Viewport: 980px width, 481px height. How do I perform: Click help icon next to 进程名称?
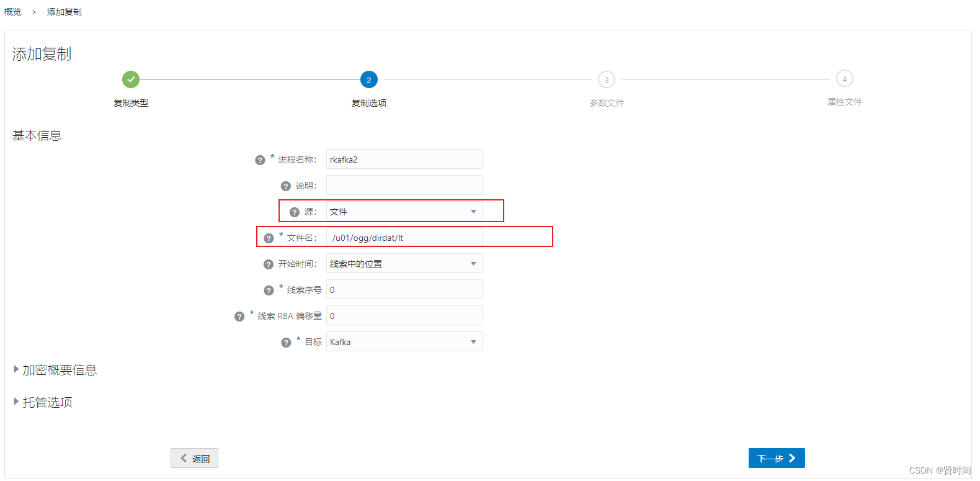click(x=260, y=160)
